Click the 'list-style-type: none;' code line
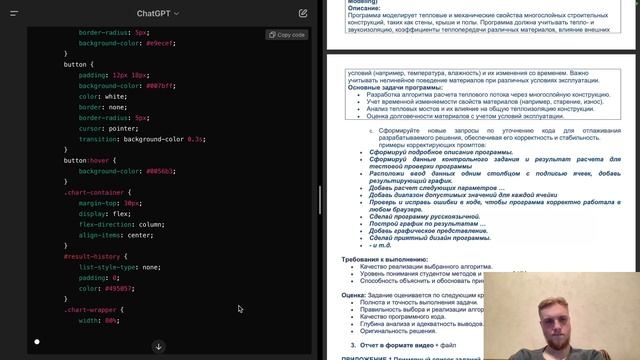640x360 pixels. 120,267
